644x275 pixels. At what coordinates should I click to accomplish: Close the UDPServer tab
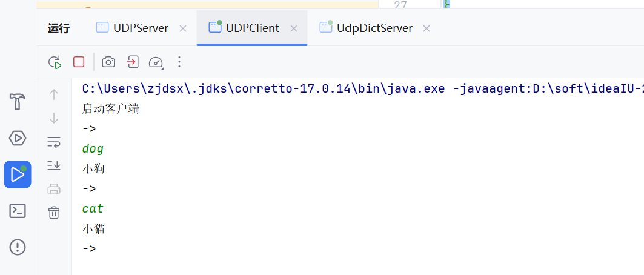point(183,28)
